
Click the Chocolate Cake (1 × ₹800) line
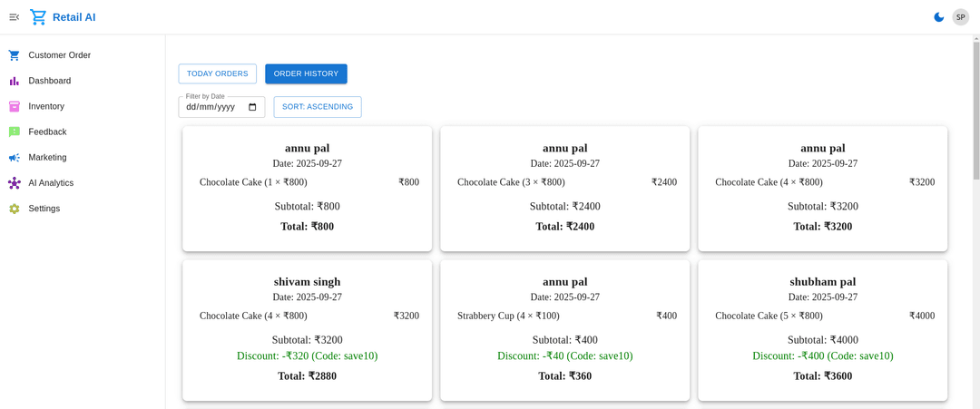click(253, 182)
